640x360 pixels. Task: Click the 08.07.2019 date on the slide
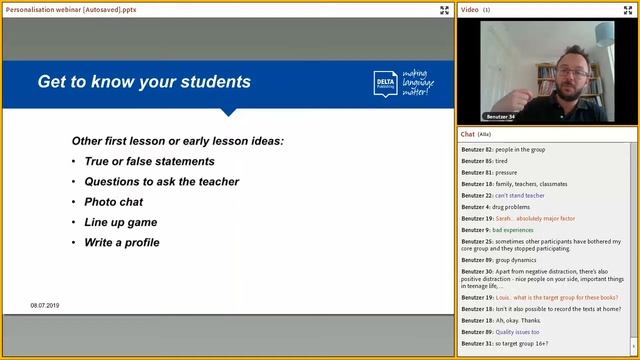click(45, 305)
